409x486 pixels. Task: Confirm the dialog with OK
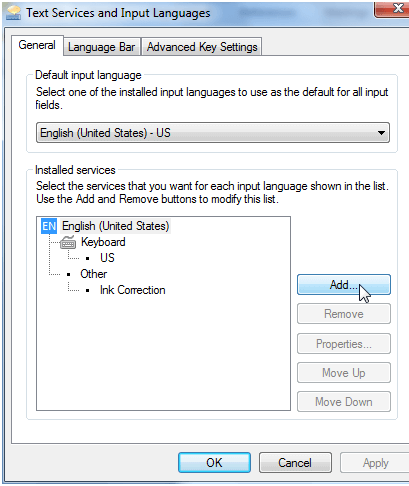(x=214, y=463)
